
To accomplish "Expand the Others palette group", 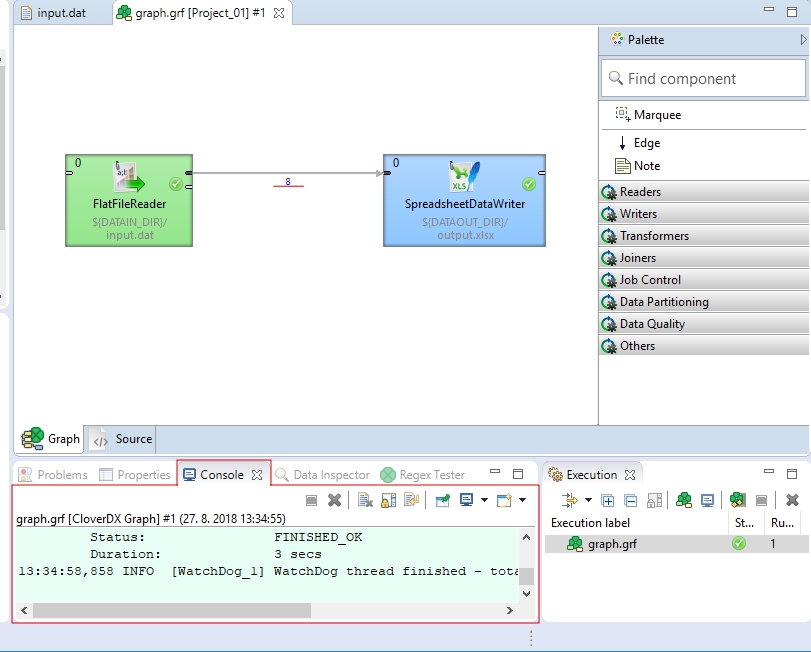I will click(x=703, y=346).
